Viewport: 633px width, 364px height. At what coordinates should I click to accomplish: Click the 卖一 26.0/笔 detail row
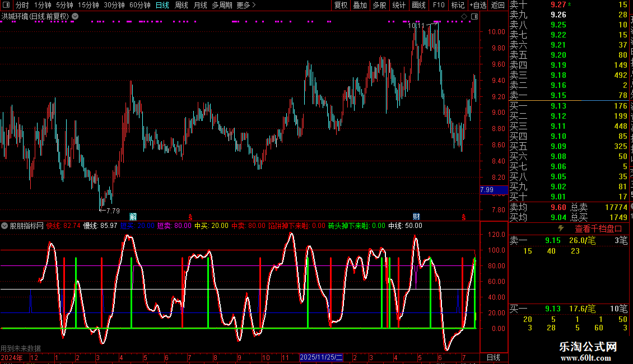(x=569, y=240)
